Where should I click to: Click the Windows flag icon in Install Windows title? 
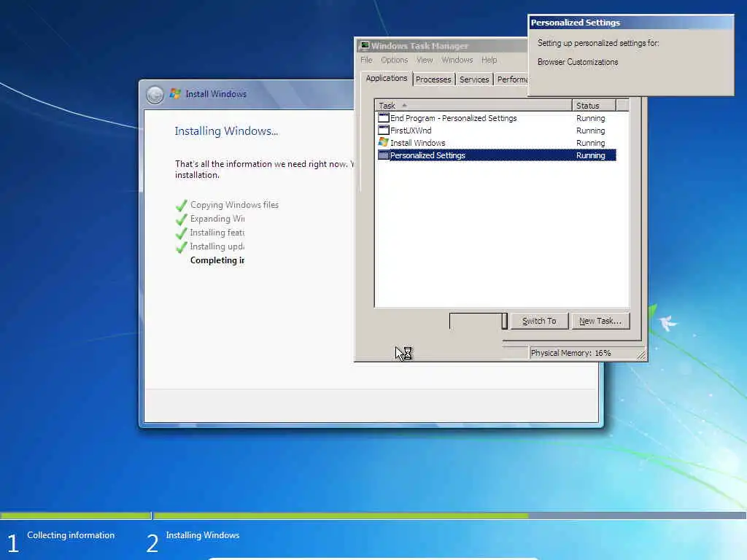tap(175, 94)
